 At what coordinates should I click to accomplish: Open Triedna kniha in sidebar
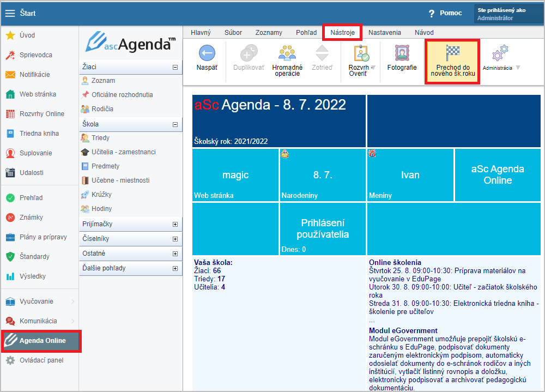pos(40,133)
